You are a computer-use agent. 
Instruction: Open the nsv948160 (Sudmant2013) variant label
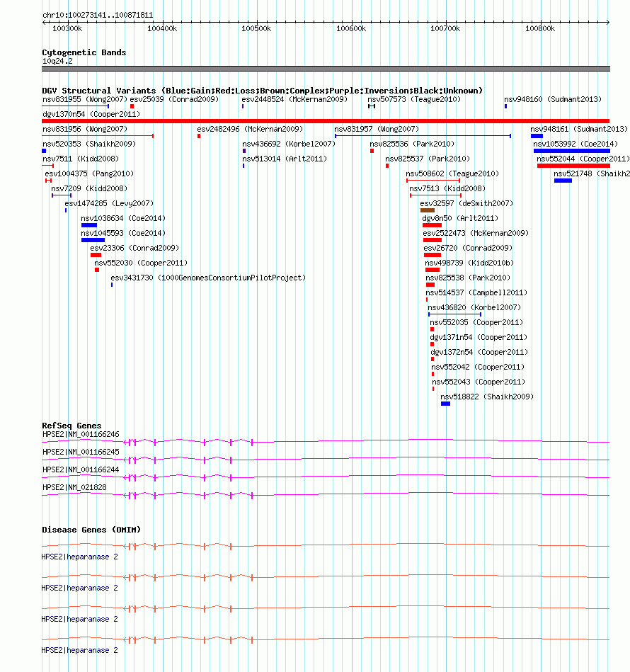(553, 99)
